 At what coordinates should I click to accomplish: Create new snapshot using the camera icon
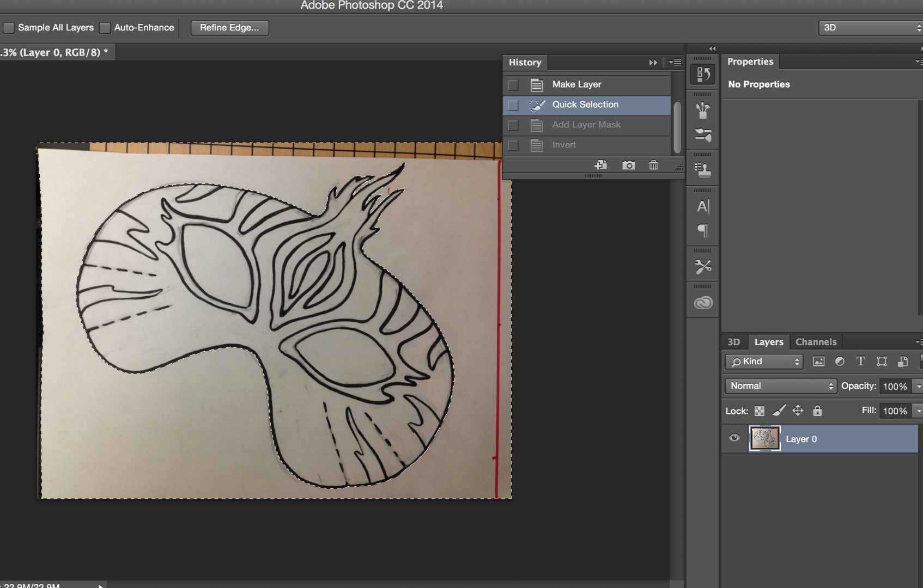(628, 165)
